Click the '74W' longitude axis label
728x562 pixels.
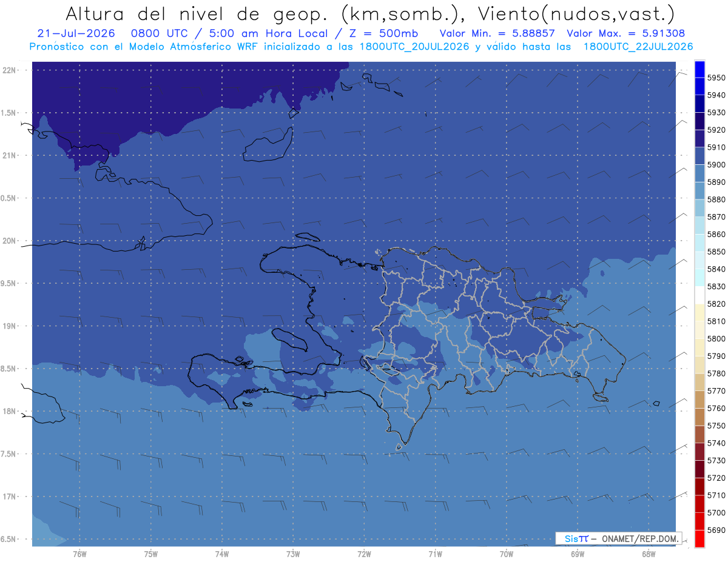tap(221, 554)
